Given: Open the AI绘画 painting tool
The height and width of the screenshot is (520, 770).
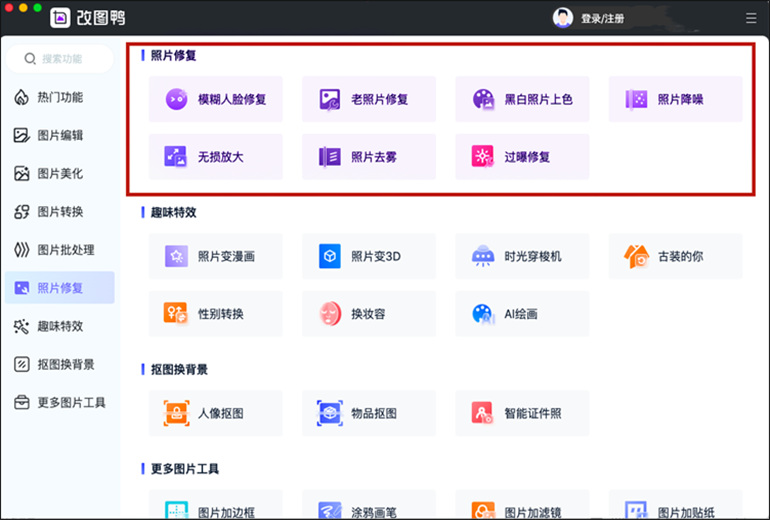Looking at the screenshot, I should [x=522, y=313].
